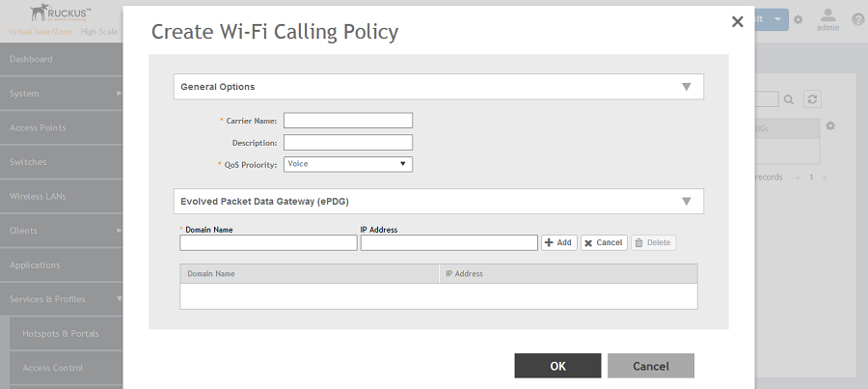Click the refresh icon in background panel
The height and width of the screenshot is (389, 868).
click(x=813, y=98)
